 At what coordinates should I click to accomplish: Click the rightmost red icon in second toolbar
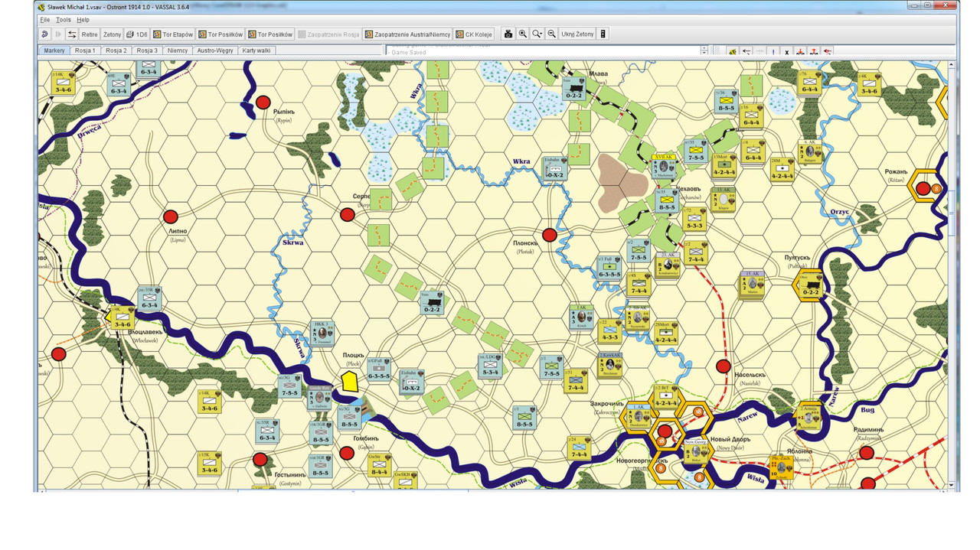[x=828, y=51]
